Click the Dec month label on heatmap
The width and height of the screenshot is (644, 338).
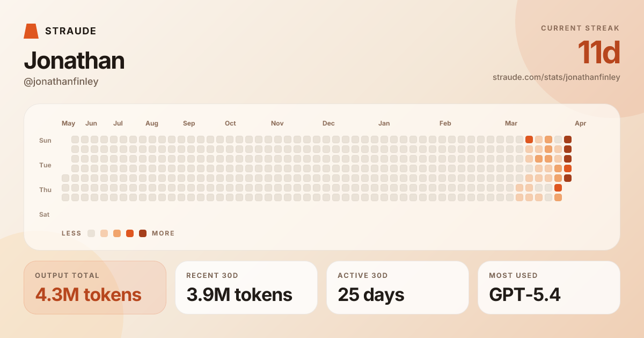point(328,123)
